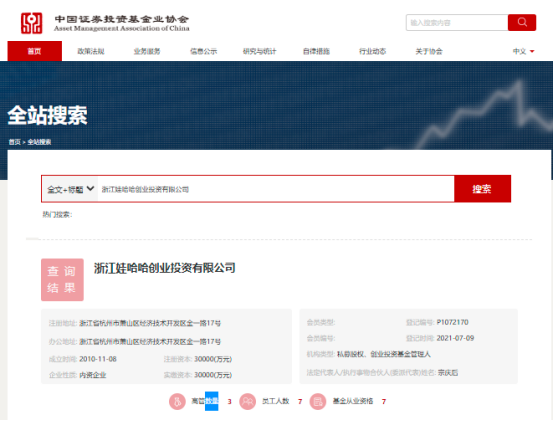This screenshot has height=421, width=554.
Task: Click the 办公地址 address text
Action: tap(150, 342)
